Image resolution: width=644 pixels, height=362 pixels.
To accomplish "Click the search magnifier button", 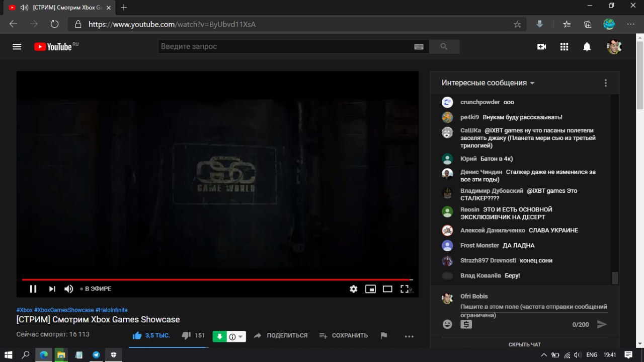I will click(444, 47).
